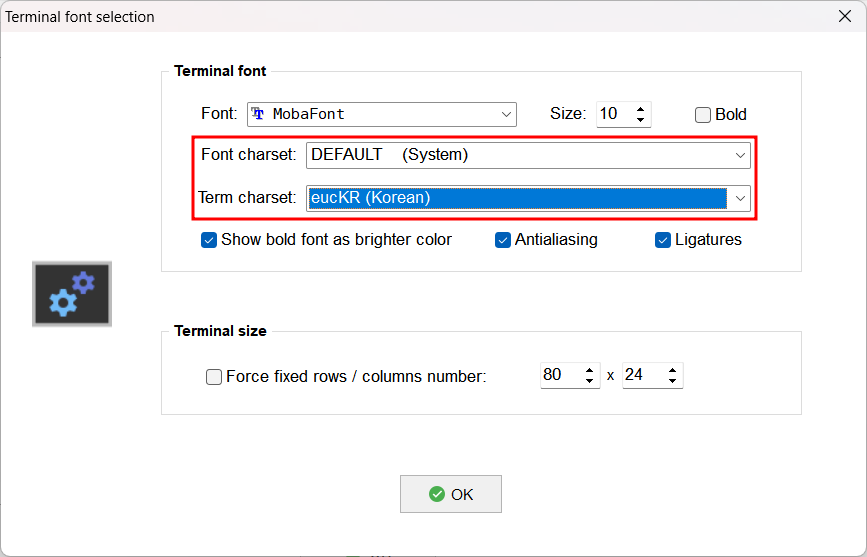
Task: Confirm with the OK button
Action: 451,494
